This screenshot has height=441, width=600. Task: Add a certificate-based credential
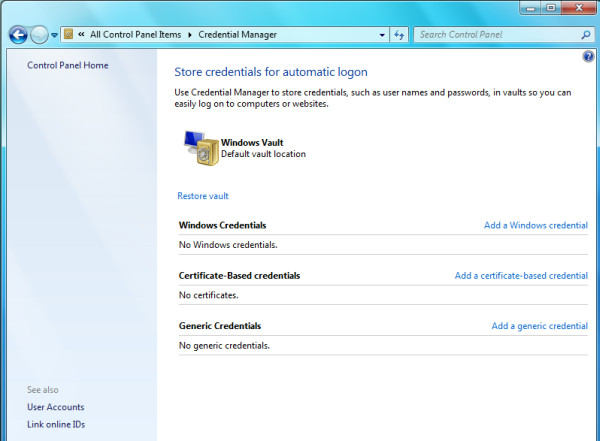pos(521,276)
